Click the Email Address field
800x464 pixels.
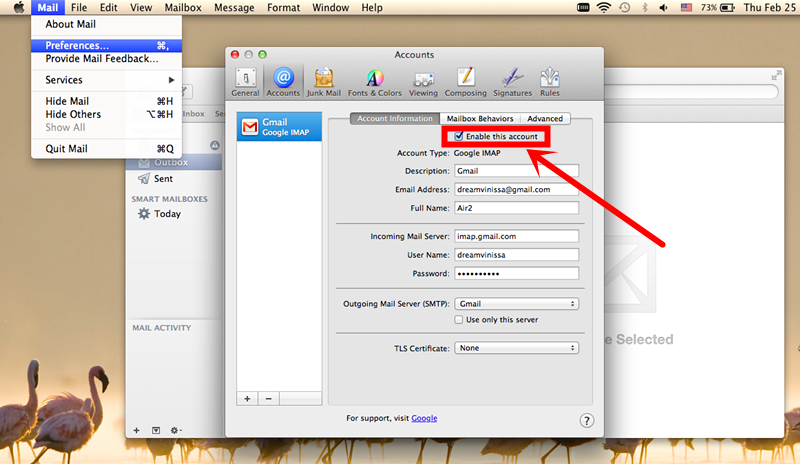516,189
